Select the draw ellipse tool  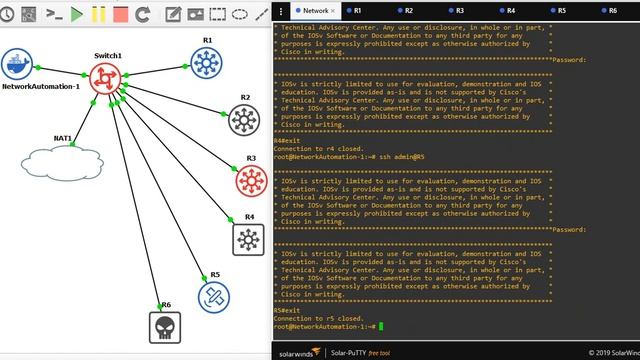coord(240,15)
